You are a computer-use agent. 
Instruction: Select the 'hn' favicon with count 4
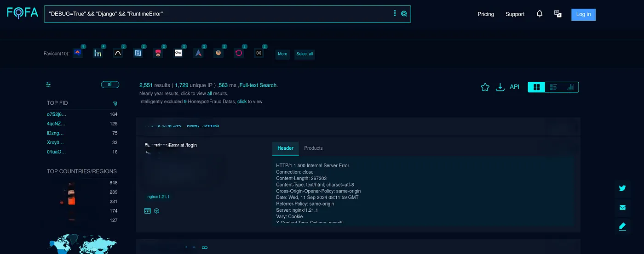(98, 53)
